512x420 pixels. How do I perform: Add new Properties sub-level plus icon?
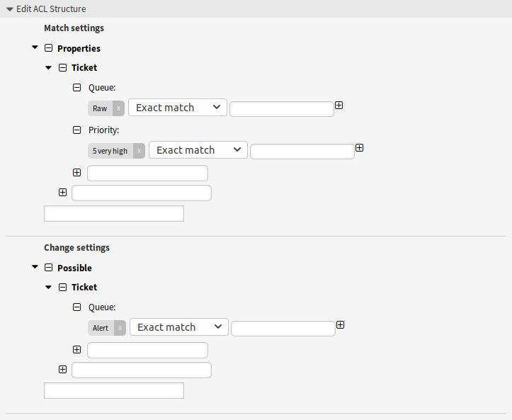pyautogui.click(x=63, y=193)
